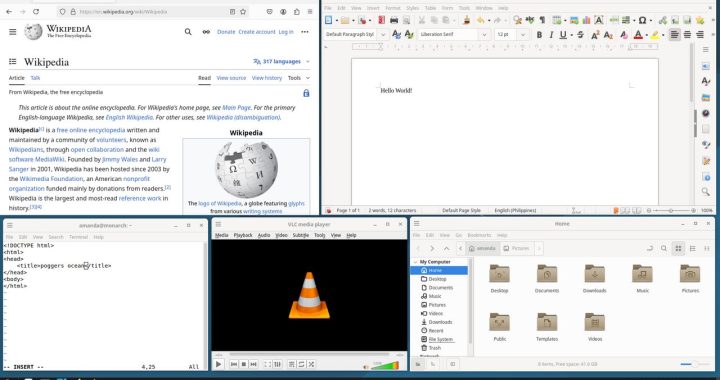Toggle Strikethrough formatting in Writer
The height and width of the screenshot is (380, 720).
click(x=580, y=34)
